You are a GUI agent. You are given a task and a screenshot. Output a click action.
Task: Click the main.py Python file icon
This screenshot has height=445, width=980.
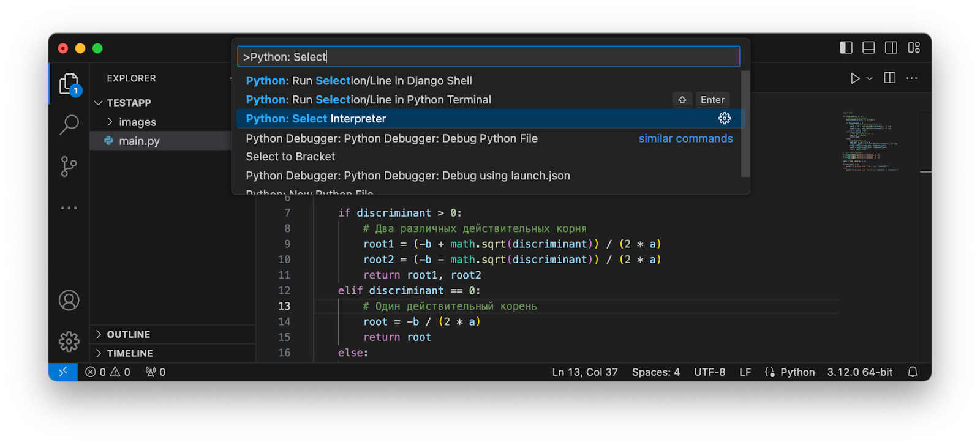click(x=108, y=141)
